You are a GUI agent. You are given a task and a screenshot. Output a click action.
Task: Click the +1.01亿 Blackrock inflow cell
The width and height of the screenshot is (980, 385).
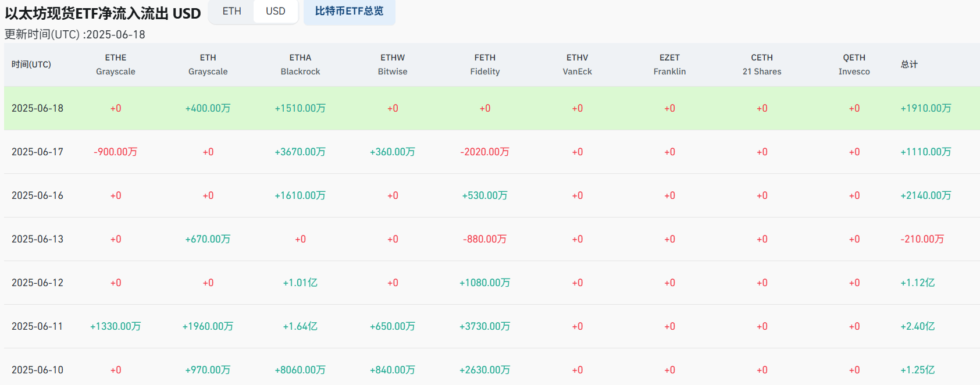pyautogui.click(x=300, y=283)
